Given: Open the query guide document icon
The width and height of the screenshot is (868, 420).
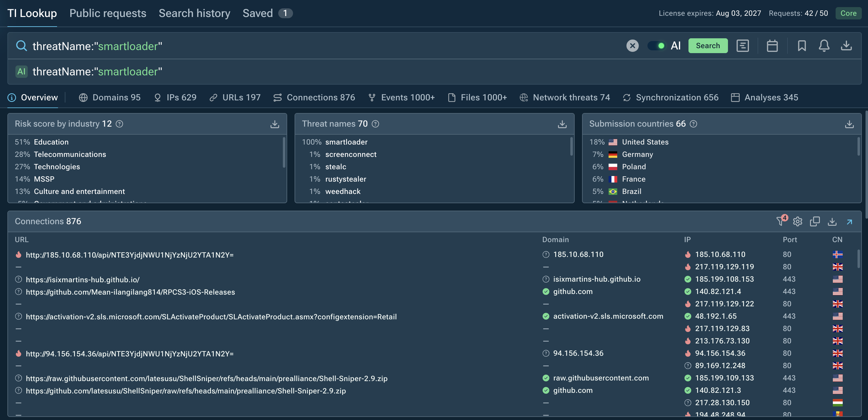Looking at the screenshot, I should click(x=743, y=45).
